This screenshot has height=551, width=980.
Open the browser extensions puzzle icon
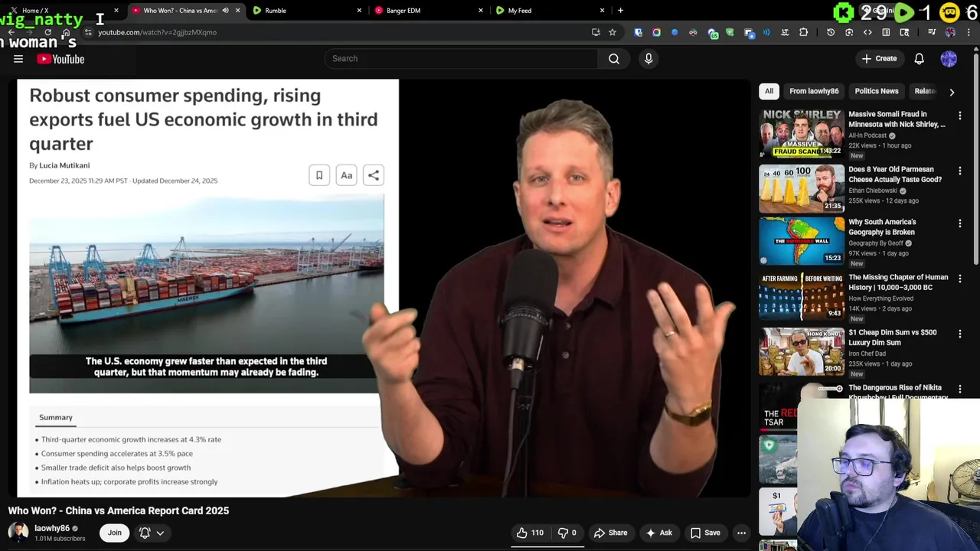point(804,32)
